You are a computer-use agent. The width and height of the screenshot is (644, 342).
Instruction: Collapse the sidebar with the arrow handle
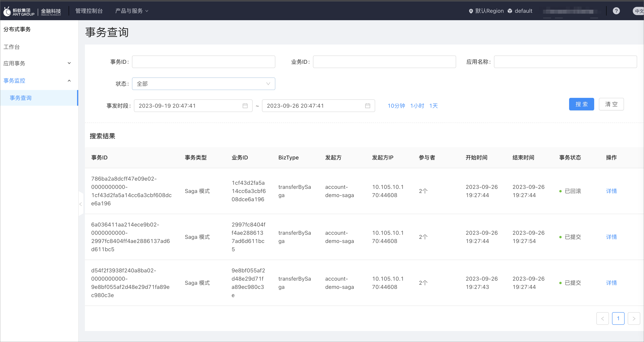[81, 204]
